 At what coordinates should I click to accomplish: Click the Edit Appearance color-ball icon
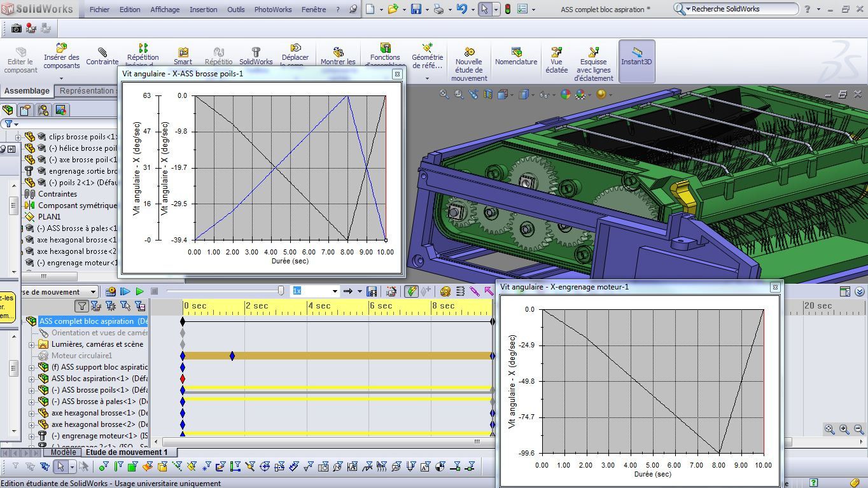566,94
